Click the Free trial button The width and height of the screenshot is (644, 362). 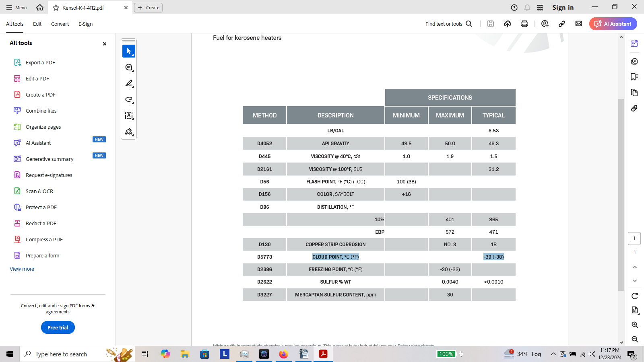pos(58,327)
